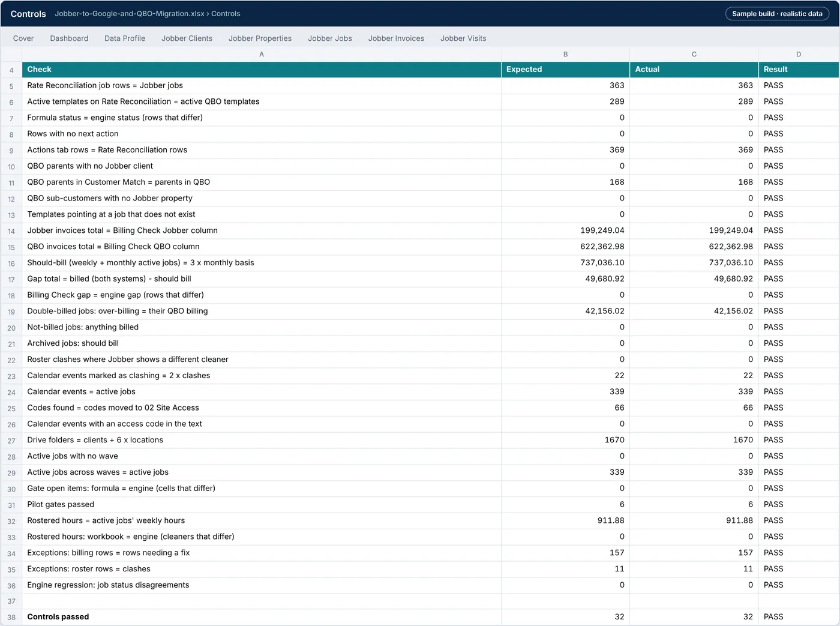Select column D header
Viewport: 840px width, 626px height.
[799, 54]
